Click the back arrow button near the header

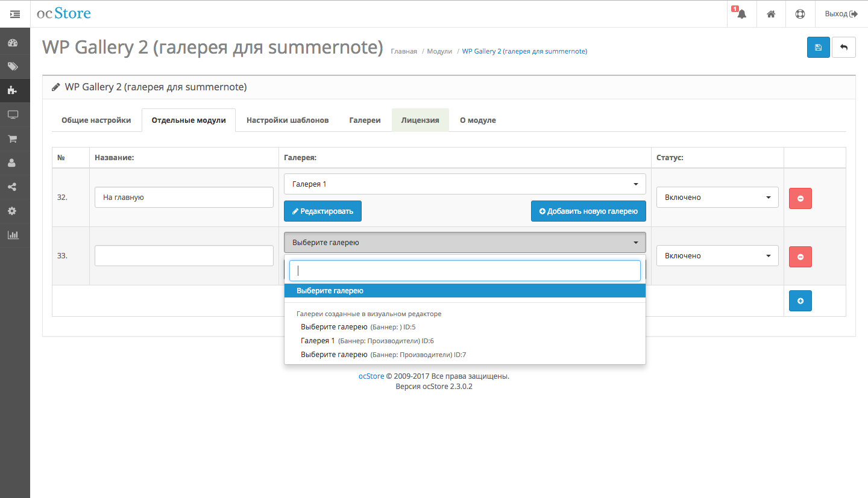(x=843, y=48)
